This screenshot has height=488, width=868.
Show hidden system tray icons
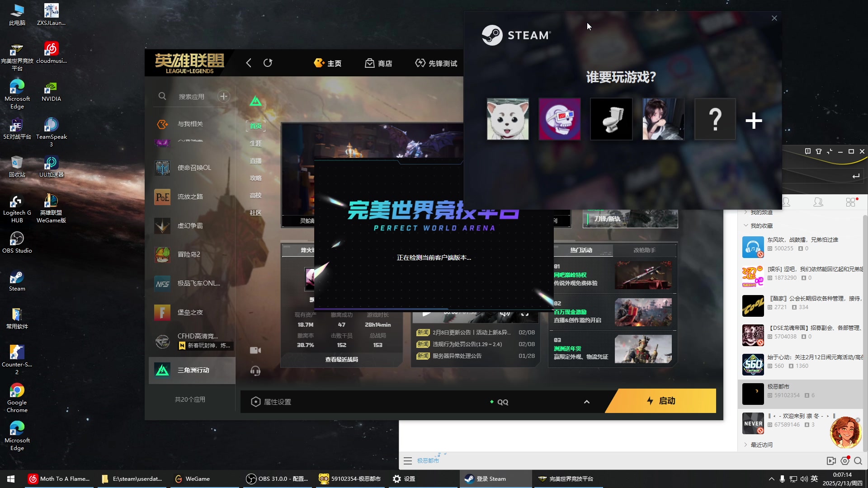(771, 479)
